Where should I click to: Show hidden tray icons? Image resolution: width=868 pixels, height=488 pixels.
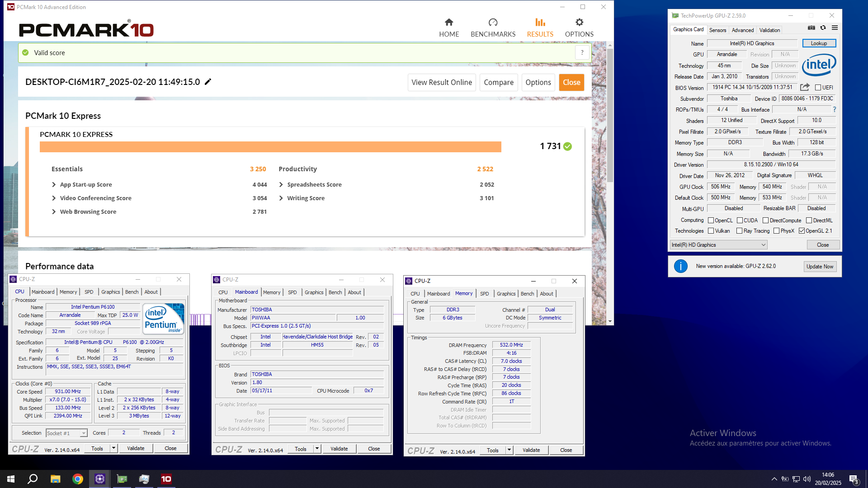click(774, 479)
